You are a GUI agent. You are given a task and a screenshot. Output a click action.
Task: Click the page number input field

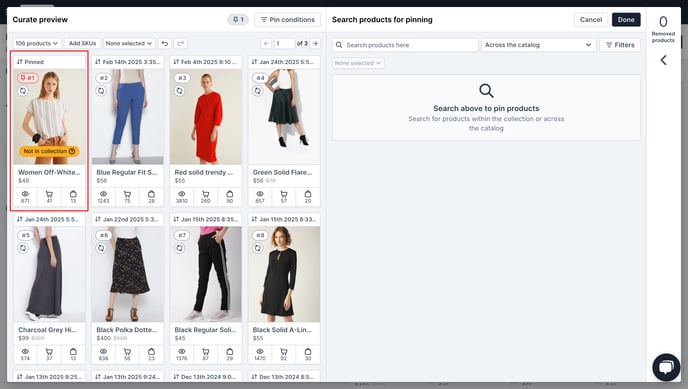(284, 43)
